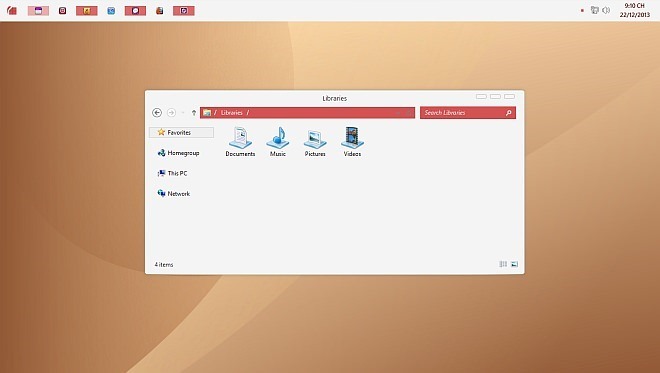This screenshot has width=660, height=373.
Task: Switch to large icons view
Action: point(514,264)
